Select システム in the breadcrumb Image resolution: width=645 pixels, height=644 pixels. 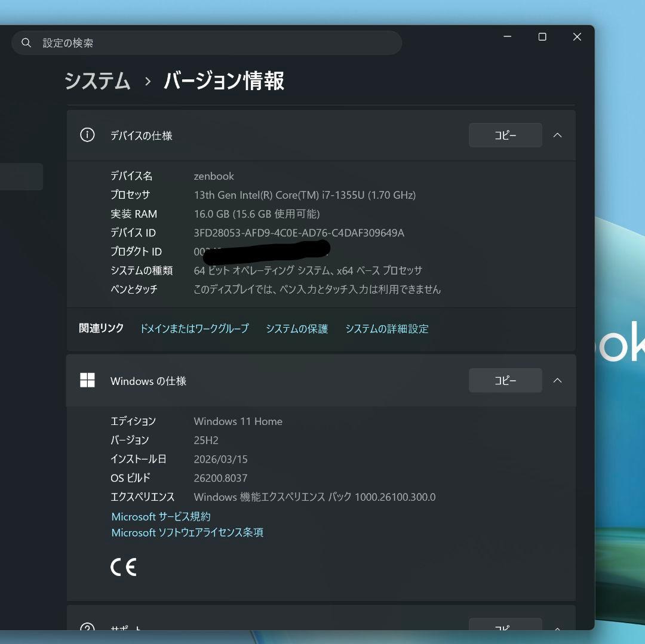[x=97, y=81]
